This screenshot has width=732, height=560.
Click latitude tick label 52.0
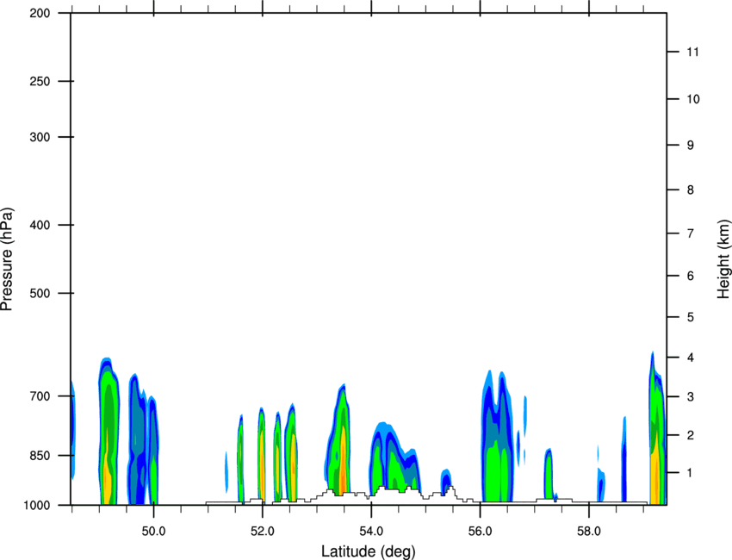[263, 532]
